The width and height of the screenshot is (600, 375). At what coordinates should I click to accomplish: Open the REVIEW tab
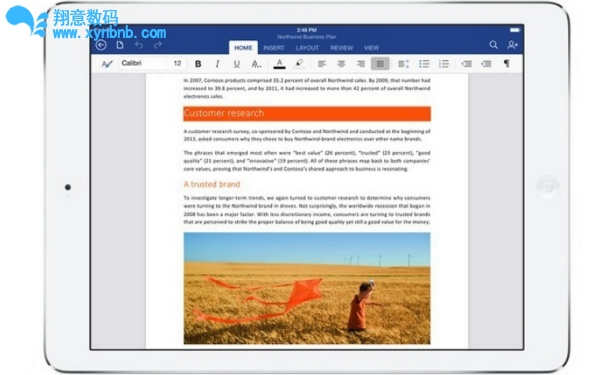click(x=341, y=48)
